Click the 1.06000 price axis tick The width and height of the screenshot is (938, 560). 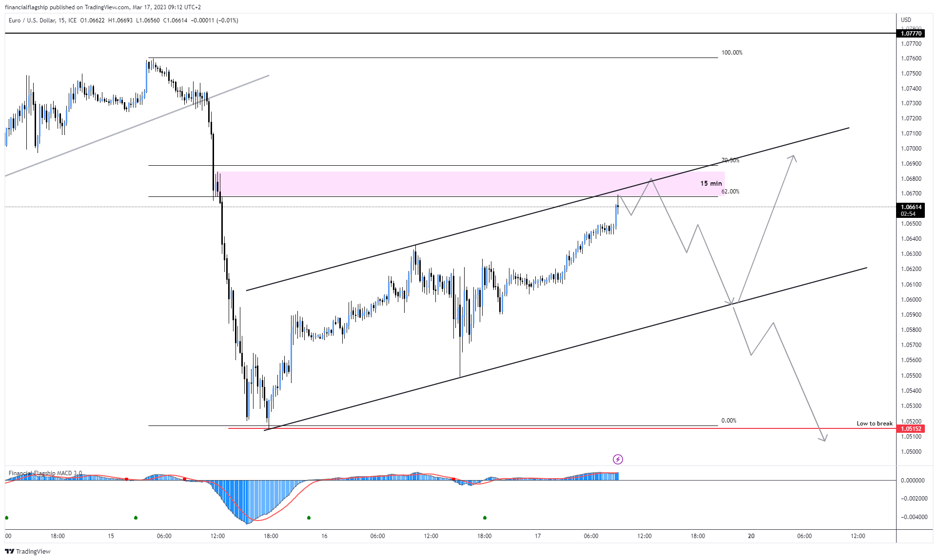pos(911,300)
